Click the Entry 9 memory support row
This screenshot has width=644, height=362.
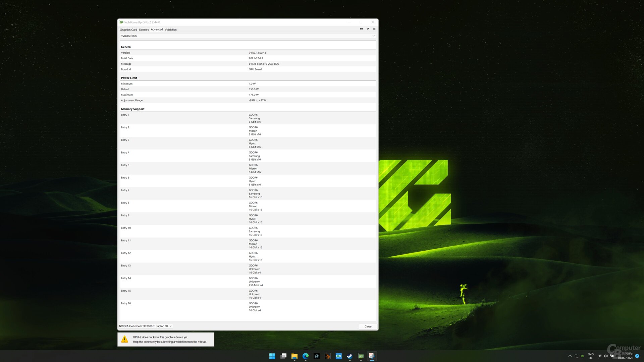click(x=248, y=219)
